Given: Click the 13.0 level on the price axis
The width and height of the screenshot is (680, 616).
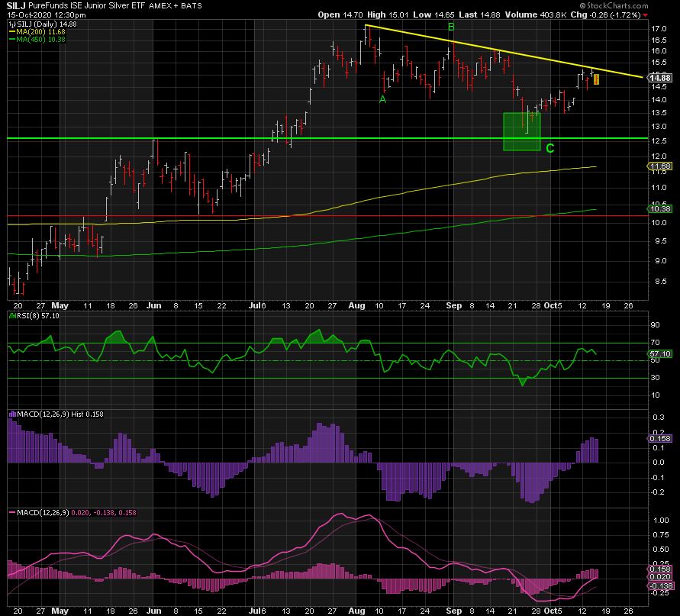Looking at the screenshot, I should pos(659,127).
